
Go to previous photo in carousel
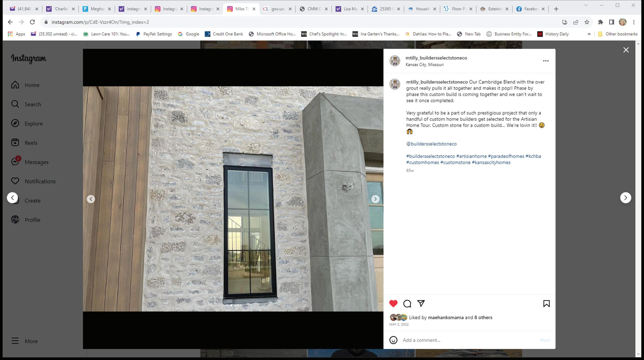click(x=91, y=199)
